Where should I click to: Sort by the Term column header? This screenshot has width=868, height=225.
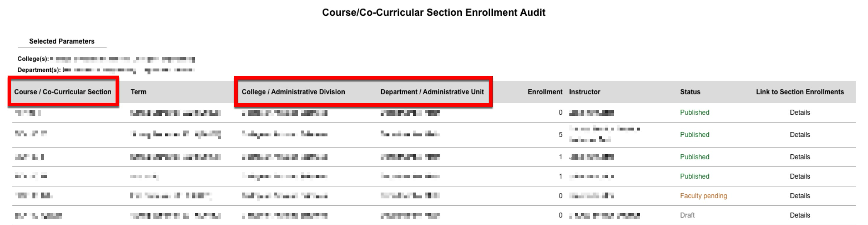pos(138,92)
